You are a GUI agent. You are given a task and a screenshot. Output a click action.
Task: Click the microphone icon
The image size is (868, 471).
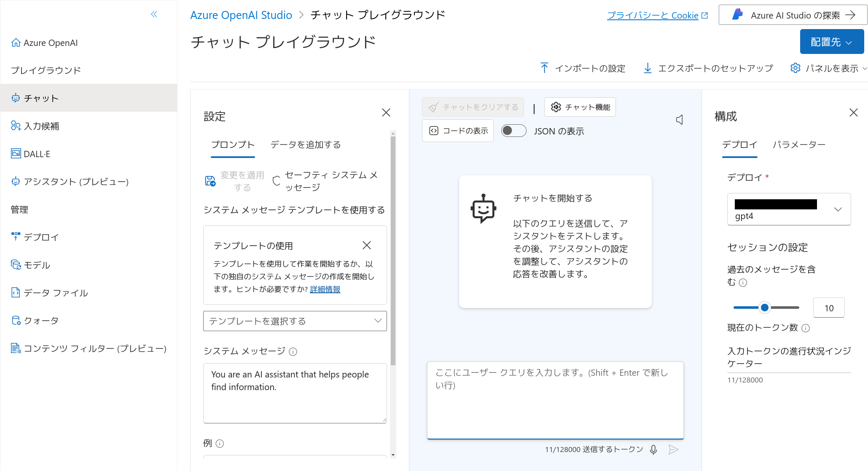point(653,450)
